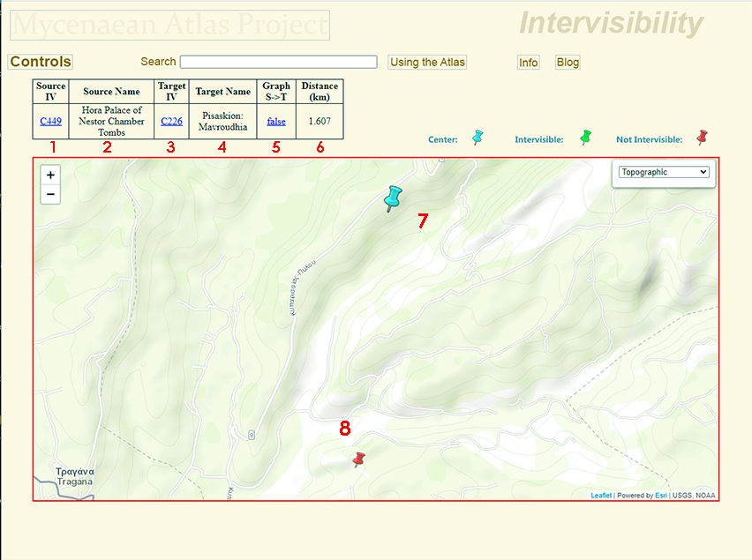752x560 pixels.
Task: Click the cyan Center legend pin
Action: tap(478, 138)
